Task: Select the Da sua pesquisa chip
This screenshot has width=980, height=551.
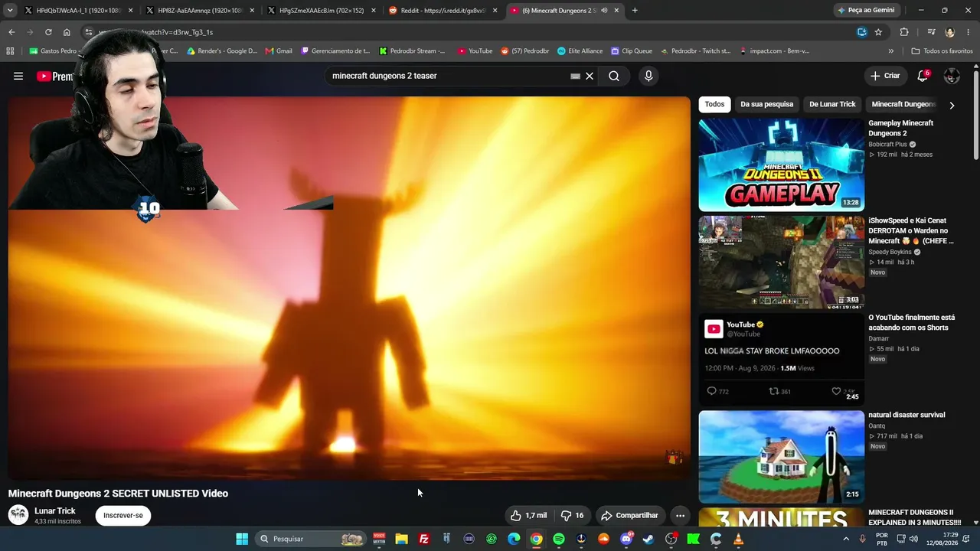Action: (x=766, y=104)
